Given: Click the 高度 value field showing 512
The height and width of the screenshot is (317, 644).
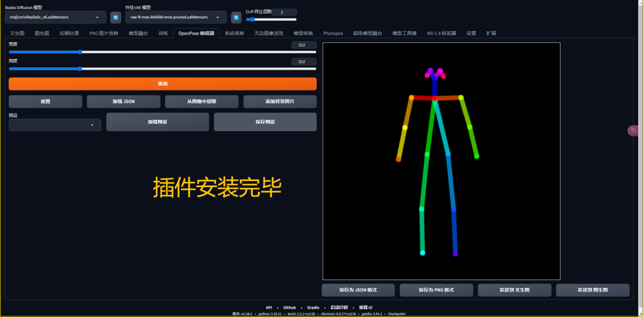Looking at the screenshot, I should click(x=304, y=62).
